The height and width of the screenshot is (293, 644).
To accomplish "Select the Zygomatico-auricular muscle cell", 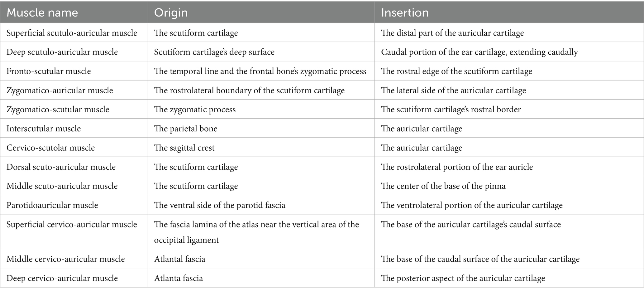I will (60, 90).
